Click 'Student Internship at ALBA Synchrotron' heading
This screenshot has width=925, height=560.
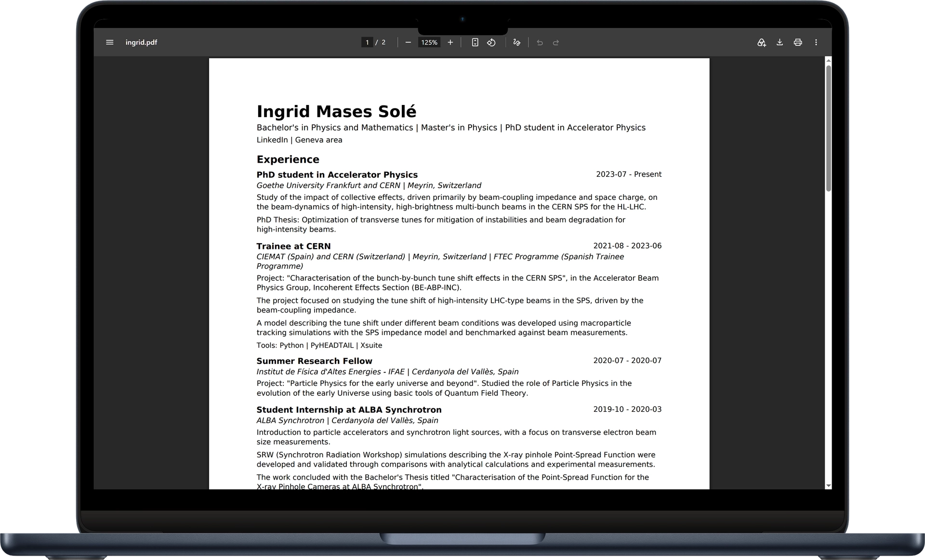click(349, 410)
